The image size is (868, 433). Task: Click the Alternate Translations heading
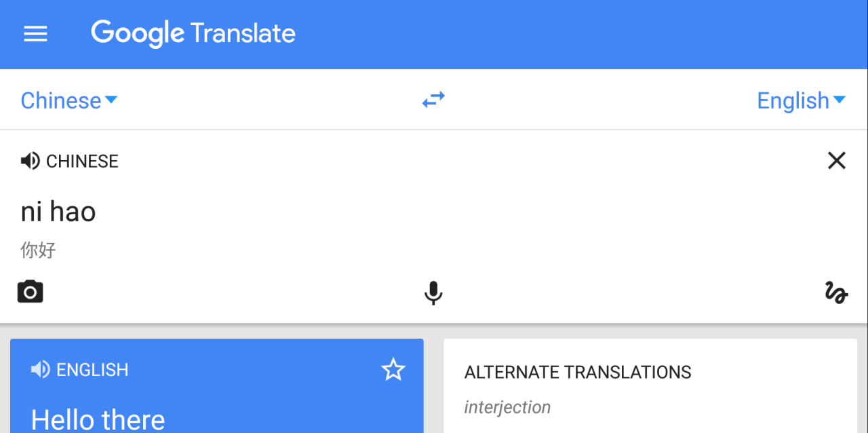click(x=578, y=372)
